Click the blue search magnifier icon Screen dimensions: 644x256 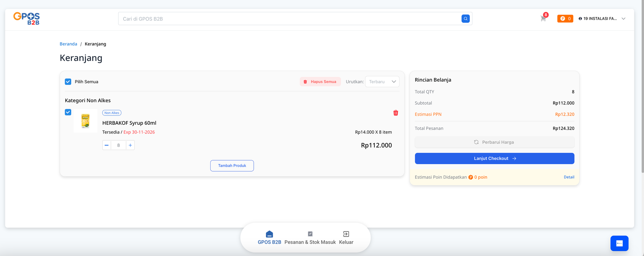pyautogui.click(x=465, y=19)
